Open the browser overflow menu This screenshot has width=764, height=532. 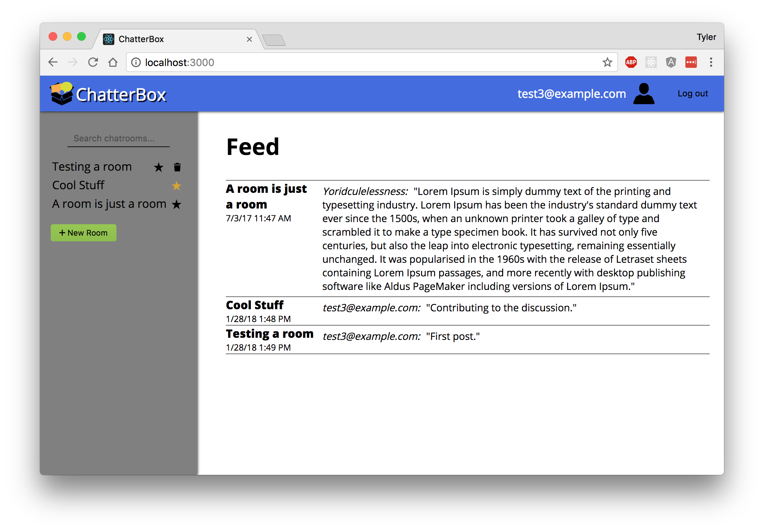point(711,62)
